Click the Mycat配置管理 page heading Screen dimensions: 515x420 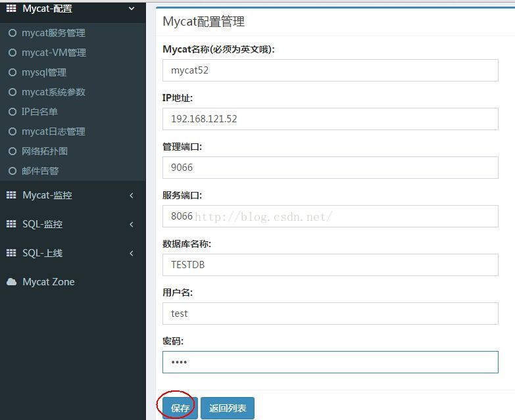204,22
